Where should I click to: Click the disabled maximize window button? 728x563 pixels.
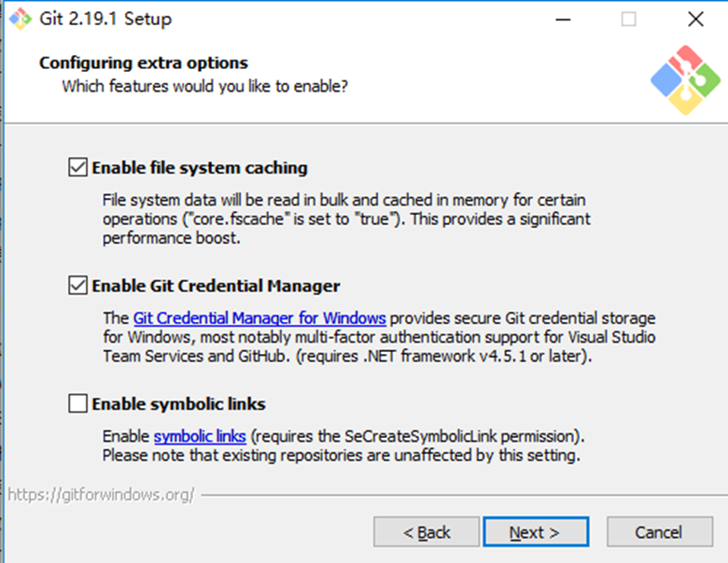(x=628, y=19)
